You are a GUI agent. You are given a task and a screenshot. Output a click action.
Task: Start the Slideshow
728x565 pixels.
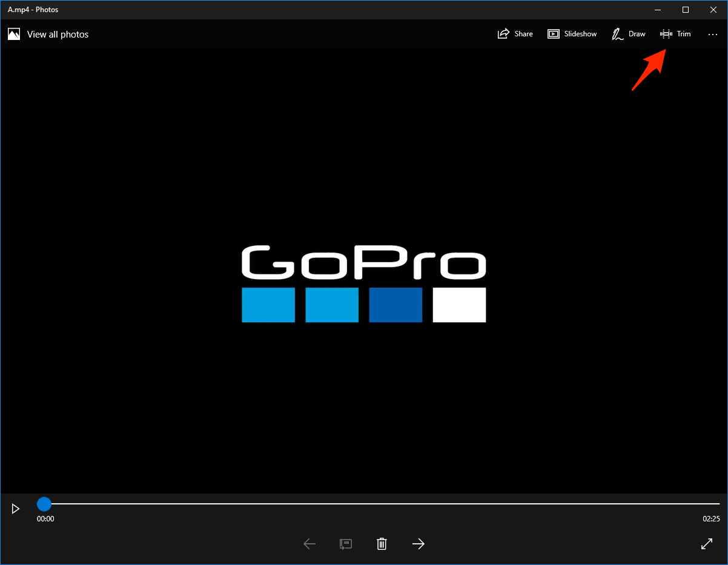pyautogui.click(x=572, y=34)
